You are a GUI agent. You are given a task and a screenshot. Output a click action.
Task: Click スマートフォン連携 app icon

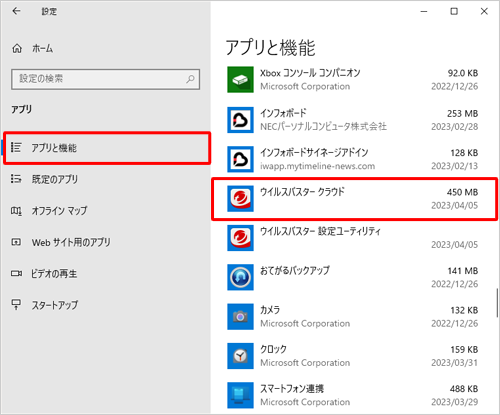click(240, 395)
